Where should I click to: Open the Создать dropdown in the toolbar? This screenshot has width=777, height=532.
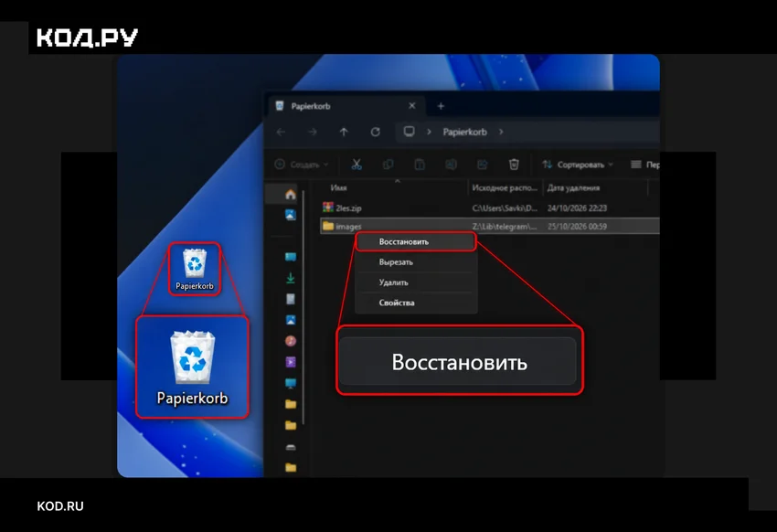tap(302, 165)
